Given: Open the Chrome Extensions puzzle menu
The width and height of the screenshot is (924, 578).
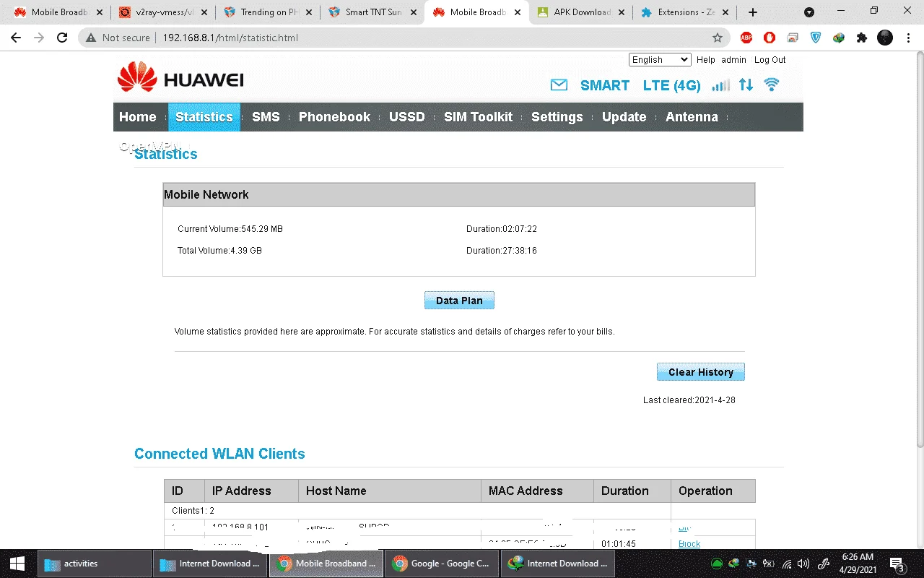Looking at the screenshot, I should point(862,38).
